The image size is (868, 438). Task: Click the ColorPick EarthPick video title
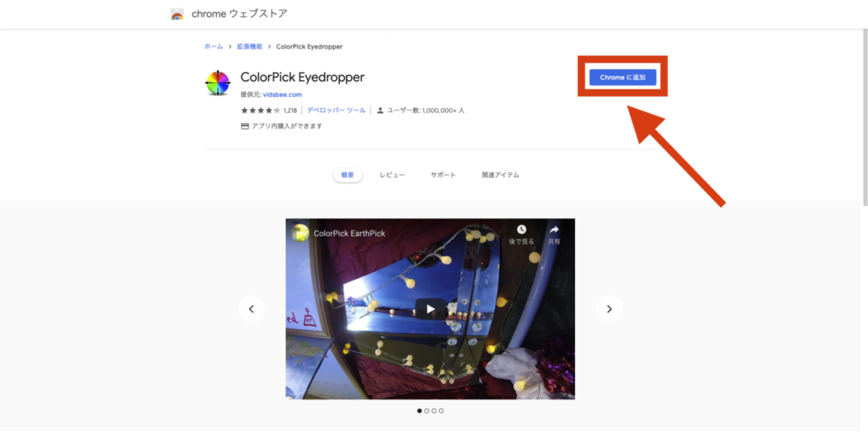(x=349, y=234)
